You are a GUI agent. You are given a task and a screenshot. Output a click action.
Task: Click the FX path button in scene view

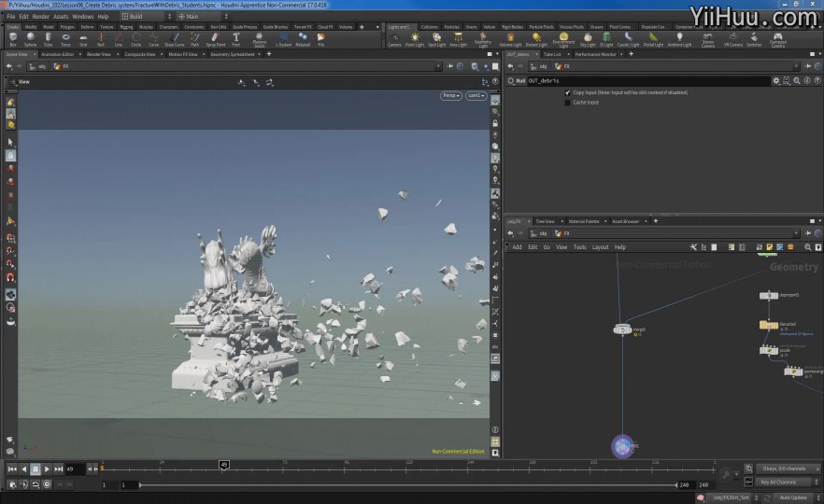[62, 66]
